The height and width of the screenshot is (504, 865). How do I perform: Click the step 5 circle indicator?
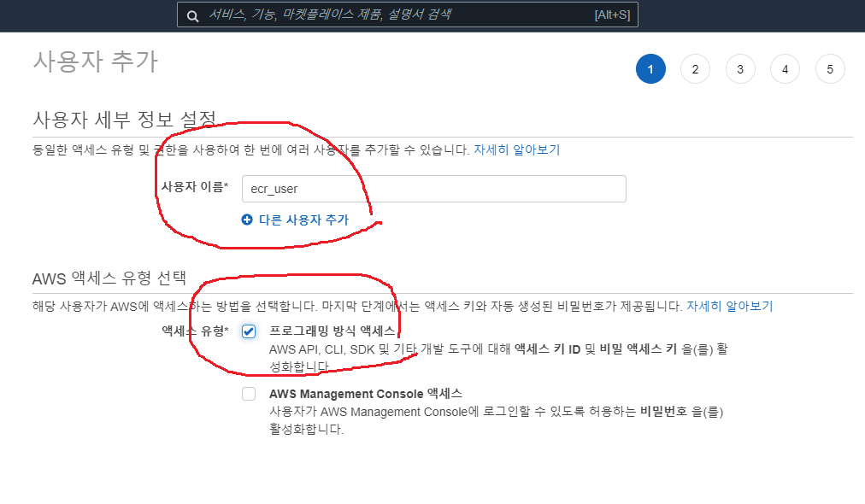[830, 69]
